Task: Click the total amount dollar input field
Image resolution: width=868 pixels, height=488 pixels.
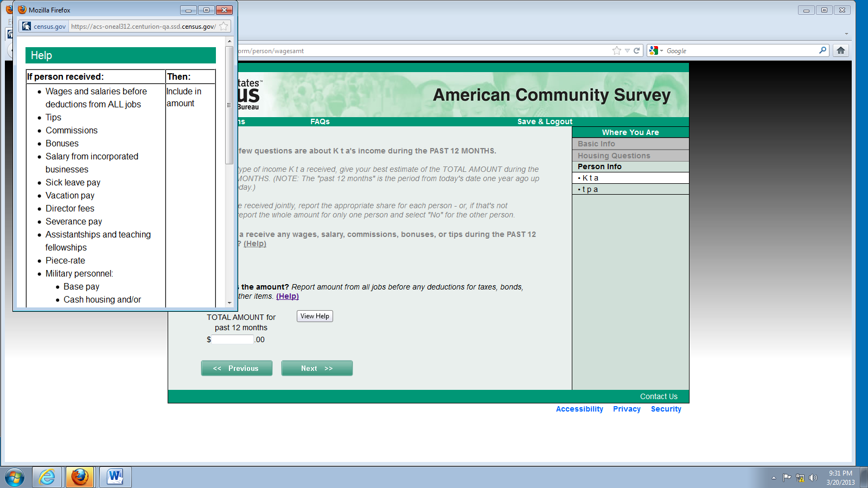Action: 233,339
